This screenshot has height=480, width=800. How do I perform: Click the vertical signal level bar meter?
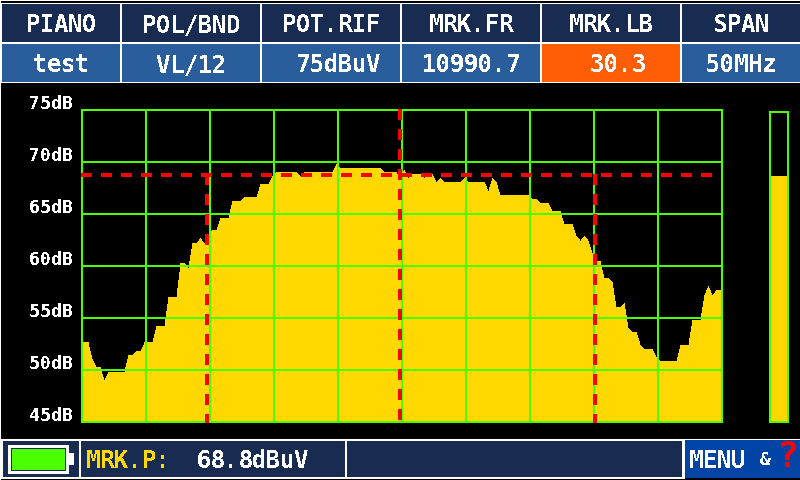pos(779,267)
